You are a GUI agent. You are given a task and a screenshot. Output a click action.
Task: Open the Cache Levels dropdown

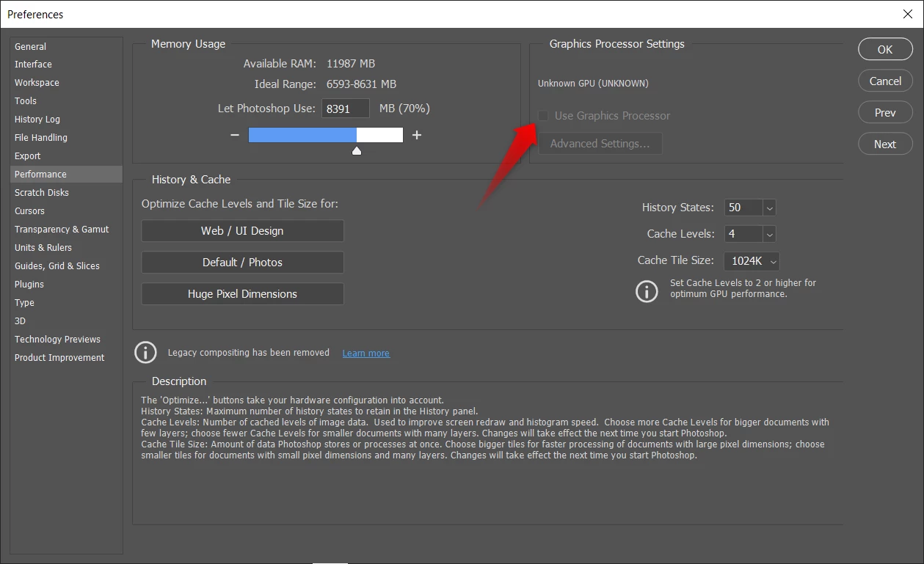coord(769,234)
